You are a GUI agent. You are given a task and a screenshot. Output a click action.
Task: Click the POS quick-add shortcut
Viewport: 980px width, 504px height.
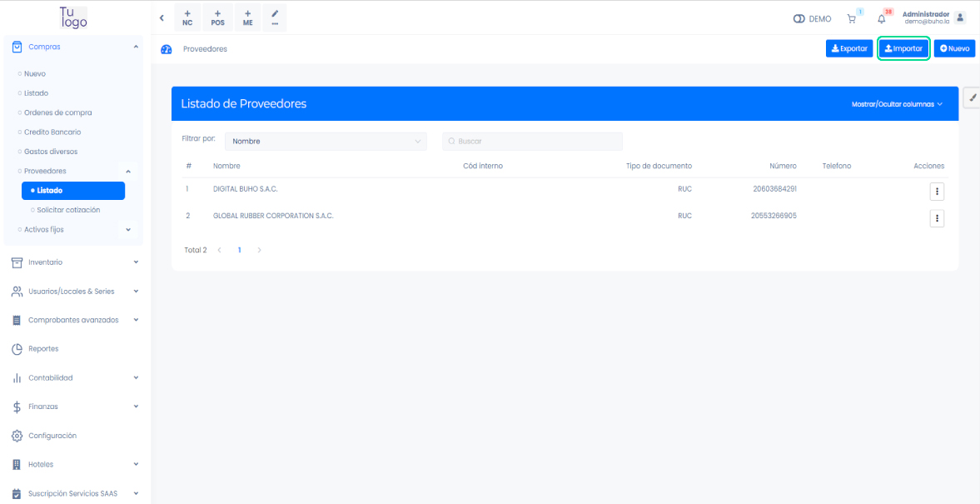click(x=217, y=17)
